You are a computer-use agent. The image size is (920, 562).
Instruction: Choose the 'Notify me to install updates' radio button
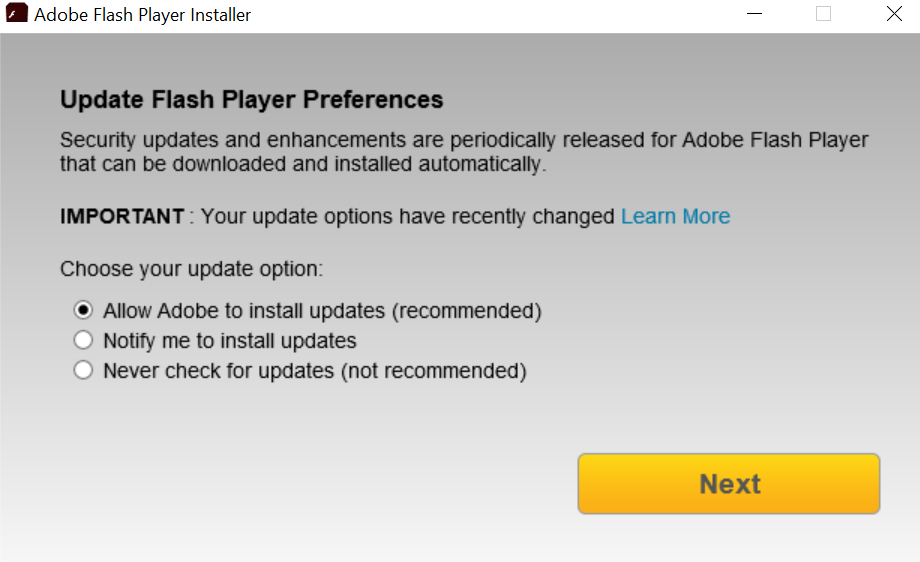84,340
